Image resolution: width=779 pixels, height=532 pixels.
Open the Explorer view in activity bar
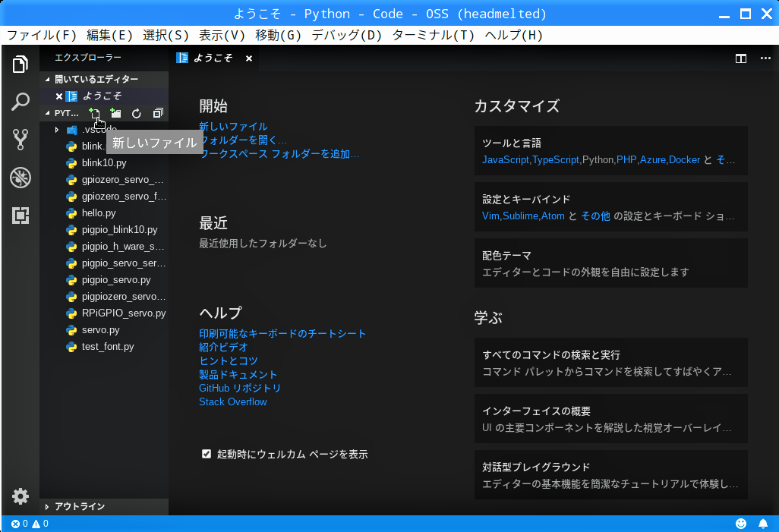click(x=20, y=64)
